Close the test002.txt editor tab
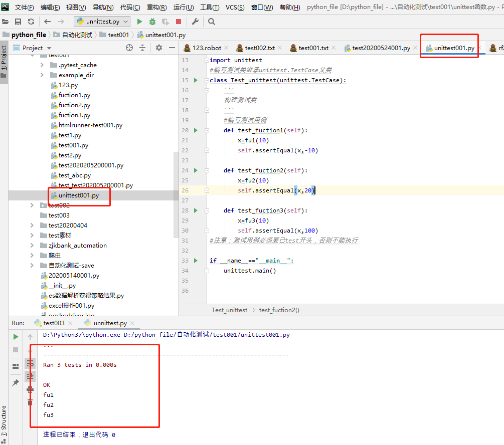The width and height of the screenshot is (504, 445). tap(280, 48)
